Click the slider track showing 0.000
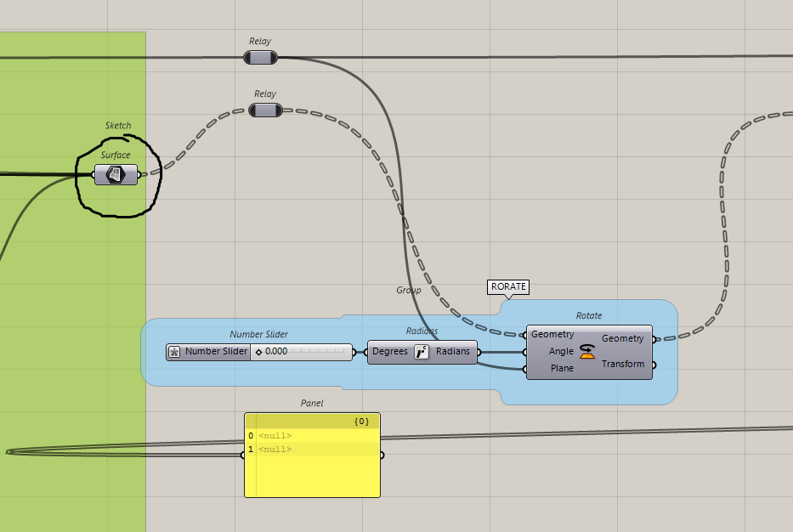 coord(302,352)
